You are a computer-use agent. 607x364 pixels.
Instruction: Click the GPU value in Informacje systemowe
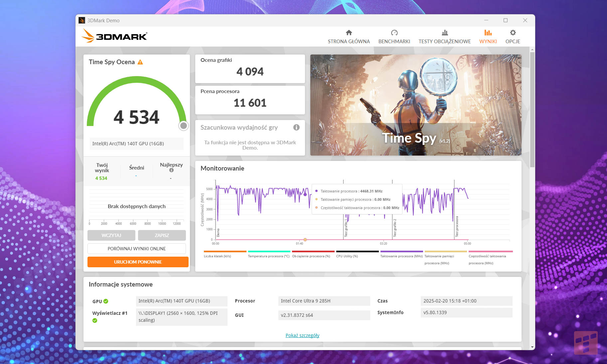pos(182,301)
